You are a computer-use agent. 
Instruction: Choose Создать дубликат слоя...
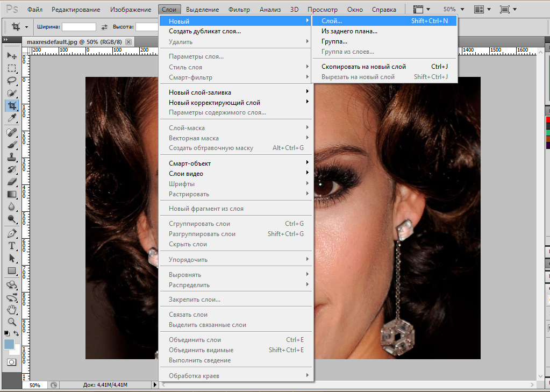(x=235, y=31)
